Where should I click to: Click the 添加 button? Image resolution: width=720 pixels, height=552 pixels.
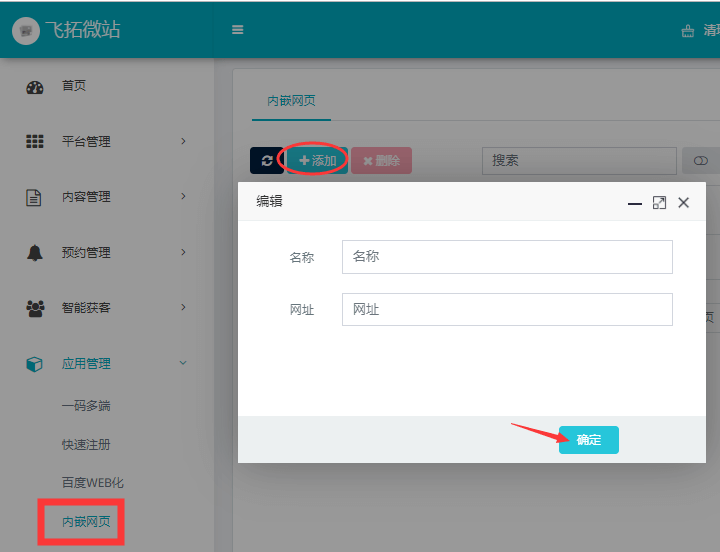[317, 160]
